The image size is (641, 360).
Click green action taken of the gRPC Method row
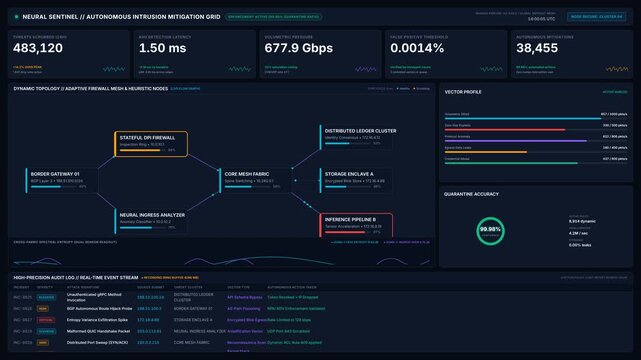[x=293, y=297]
